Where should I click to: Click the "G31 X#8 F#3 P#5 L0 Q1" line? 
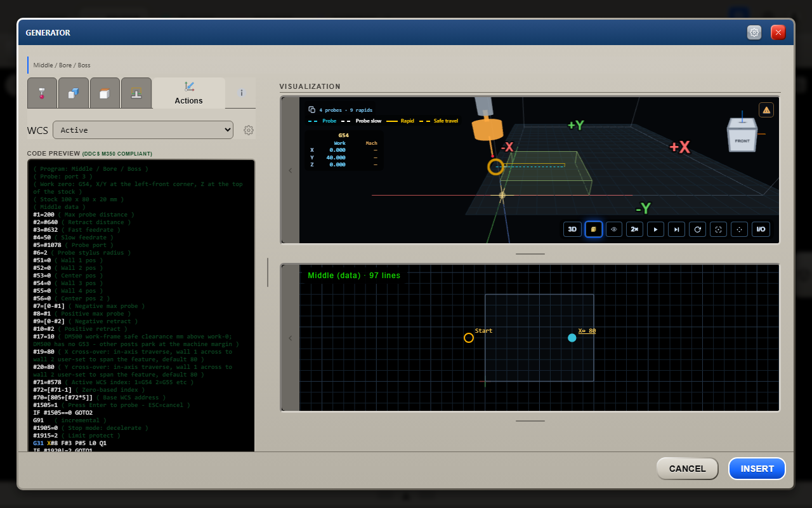coord(70,443)
